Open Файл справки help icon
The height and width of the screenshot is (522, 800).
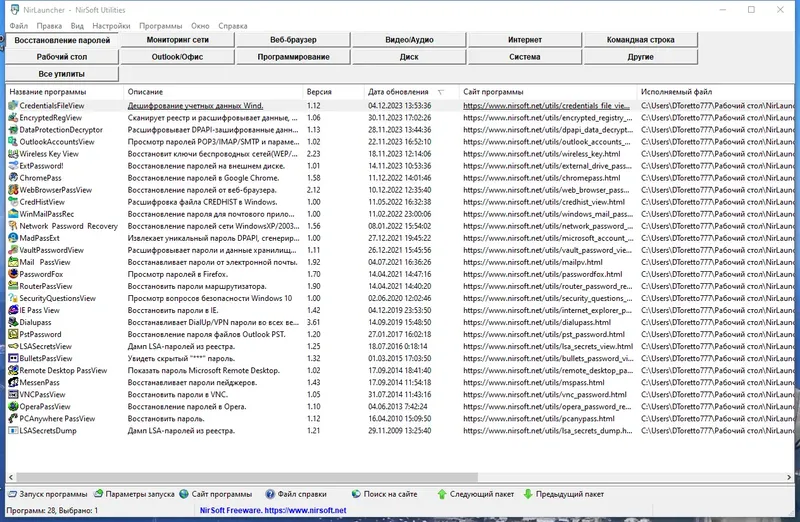[270, 494]
